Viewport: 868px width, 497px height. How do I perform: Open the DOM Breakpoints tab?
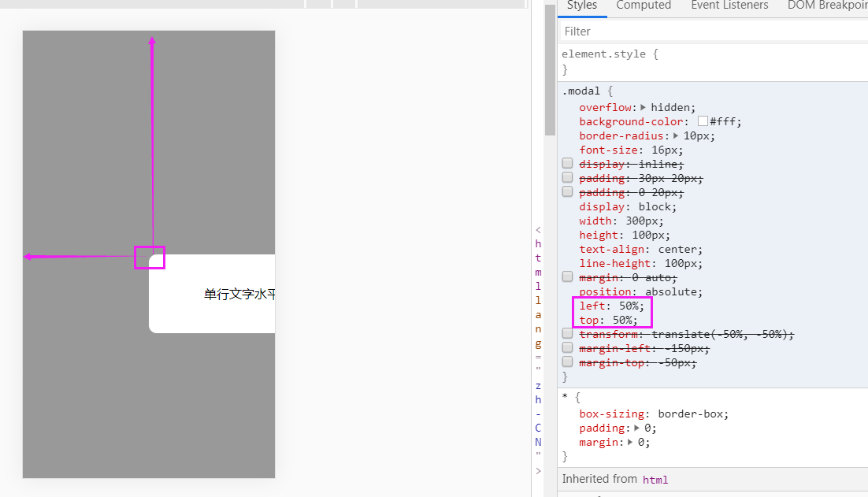tap(826, 6)
